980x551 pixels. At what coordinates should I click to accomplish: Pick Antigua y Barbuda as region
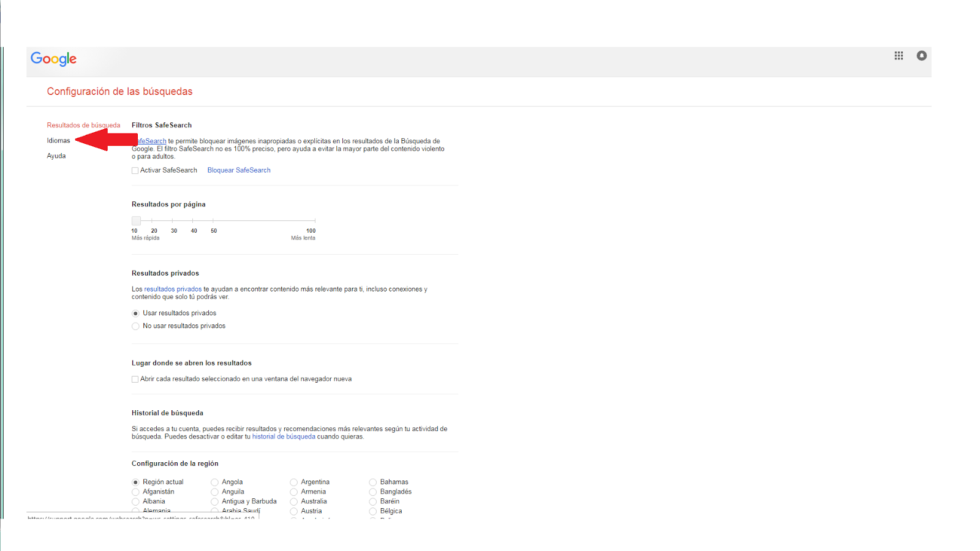pos(214,502)
